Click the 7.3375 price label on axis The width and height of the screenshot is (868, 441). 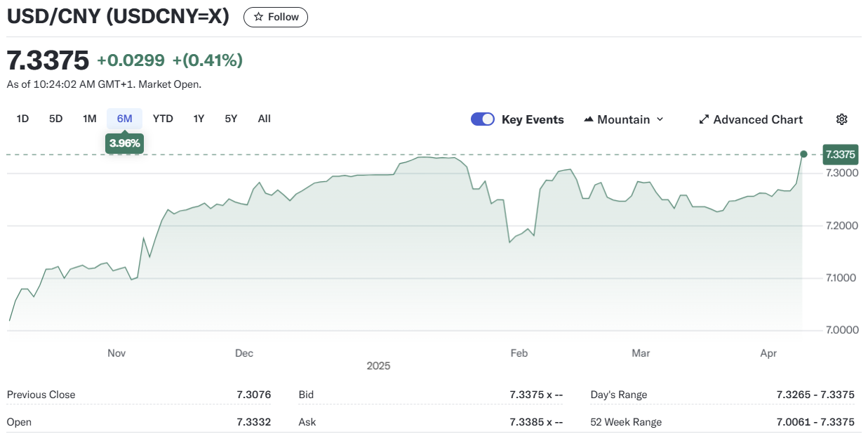[x=839, y=154]
